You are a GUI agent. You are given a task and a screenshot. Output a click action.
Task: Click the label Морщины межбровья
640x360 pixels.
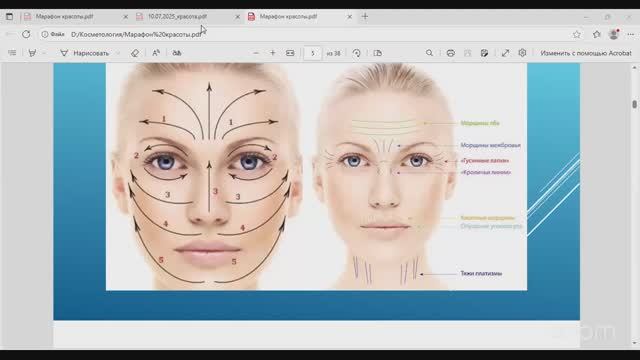click(491, 145)
